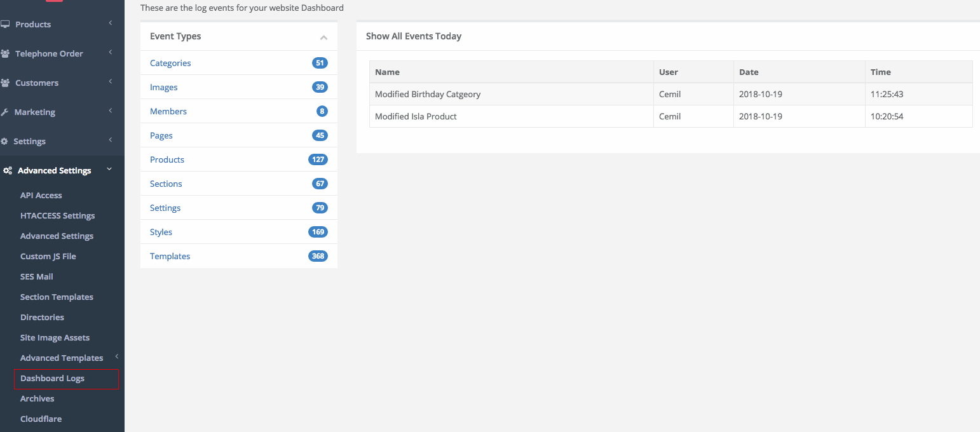This screenshot has height=432, width=980.
Task: Collapse the Event Types panel chevron
Action: [323, 37]
